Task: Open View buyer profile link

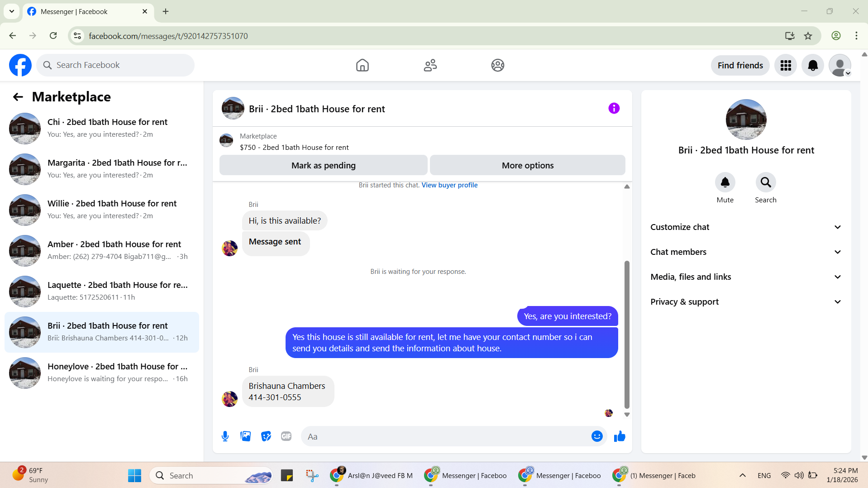Action: [449, 185]
